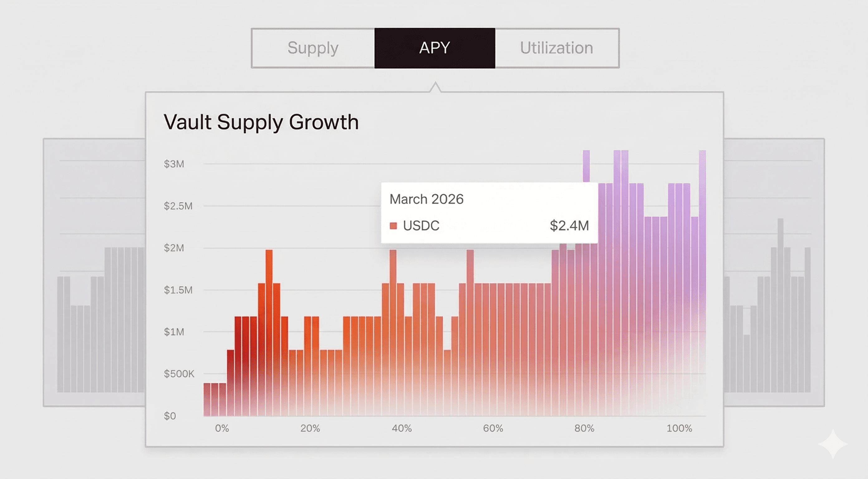Screen dimensions: 868x479
Task: Select the 60% axis label
Action: click(x=493, y=428)
